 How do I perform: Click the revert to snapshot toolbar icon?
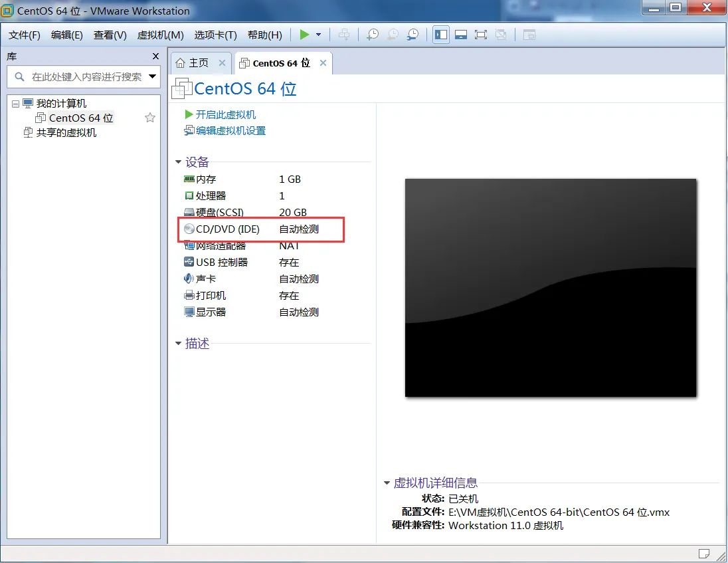pos(393,35)
